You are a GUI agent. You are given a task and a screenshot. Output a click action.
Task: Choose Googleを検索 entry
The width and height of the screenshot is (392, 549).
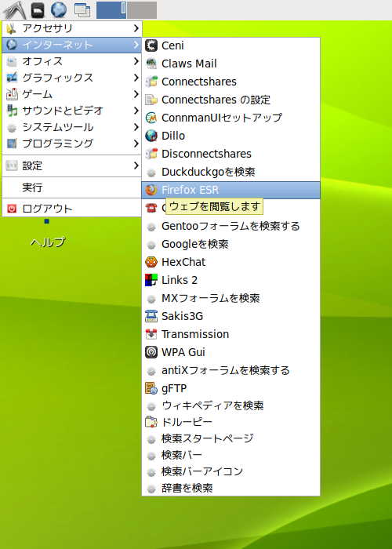[x=230, y=244]
